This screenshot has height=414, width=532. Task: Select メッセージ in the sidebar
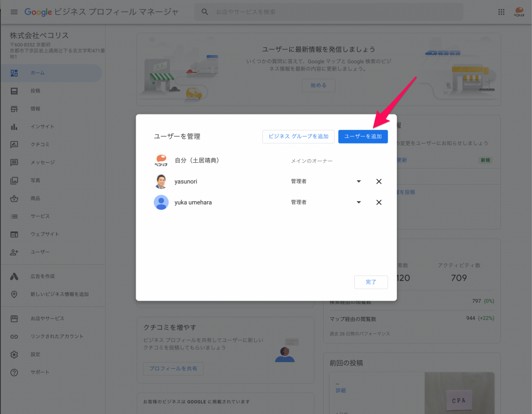click(43, 163)
